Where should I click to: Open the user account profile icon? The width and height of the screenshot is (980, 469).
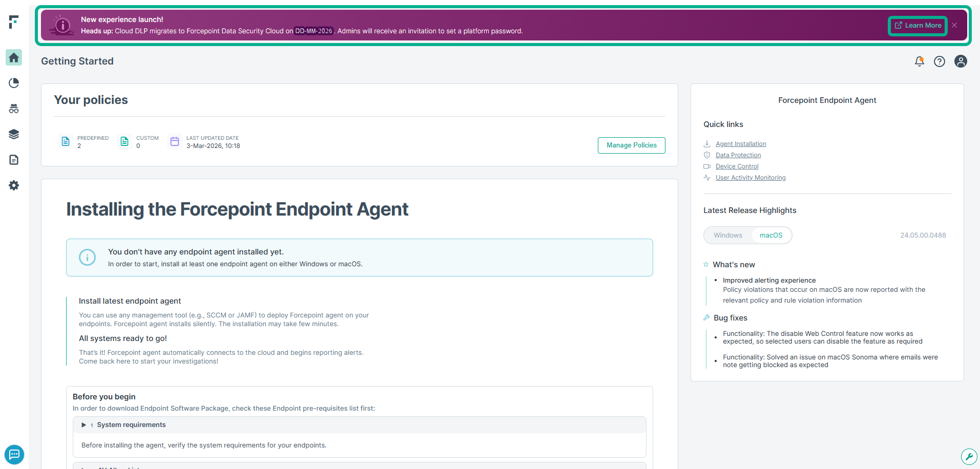pyautogui.click(x=961, y=61)
